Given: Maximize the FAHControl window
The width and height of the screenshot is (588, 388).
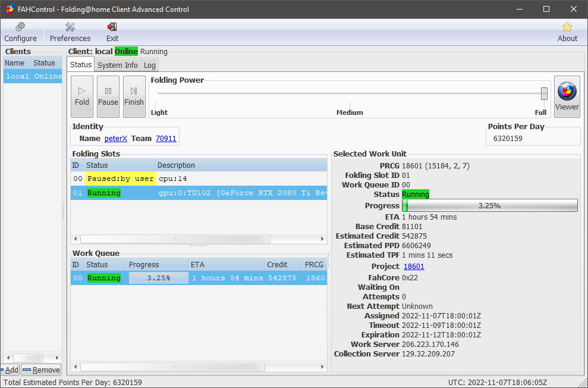Looking at the screenshot, I should [546, 9].
